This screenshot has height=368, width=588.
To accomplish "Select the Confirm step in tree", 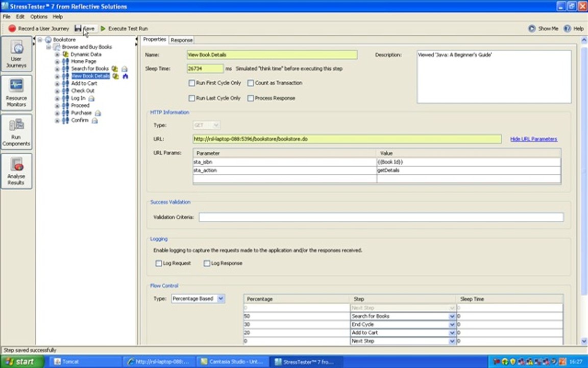I will (80, 120).
